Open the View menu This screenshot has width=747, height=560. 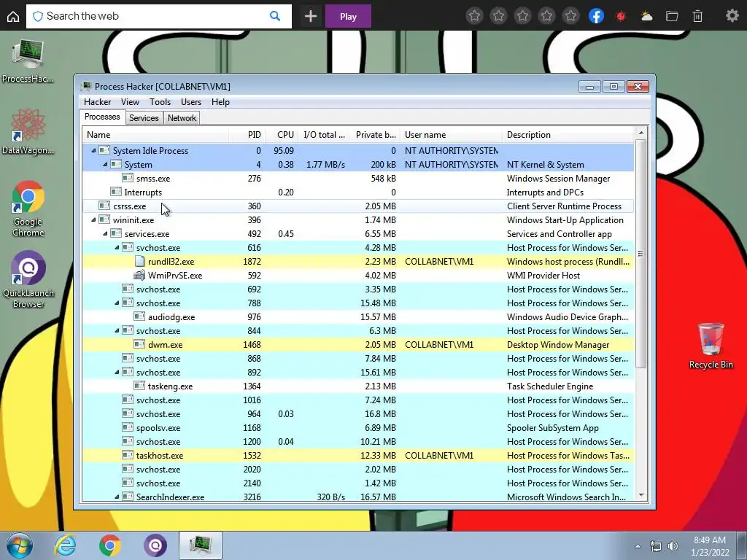point(130,102)
